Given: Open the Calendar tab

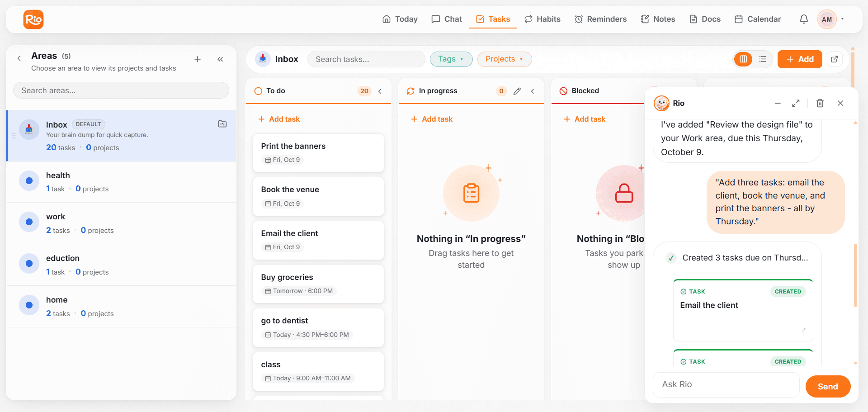Looking at the screenshot, I should tap(758, 19).
